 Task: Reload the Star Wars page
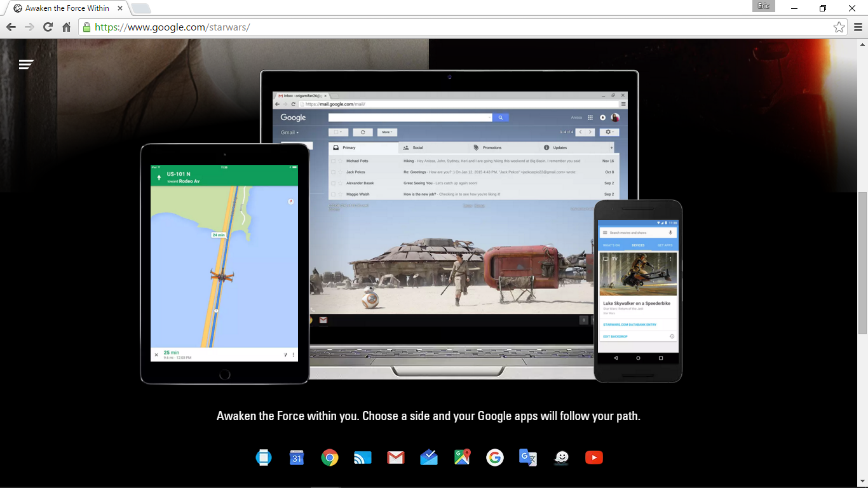point(48,27)
